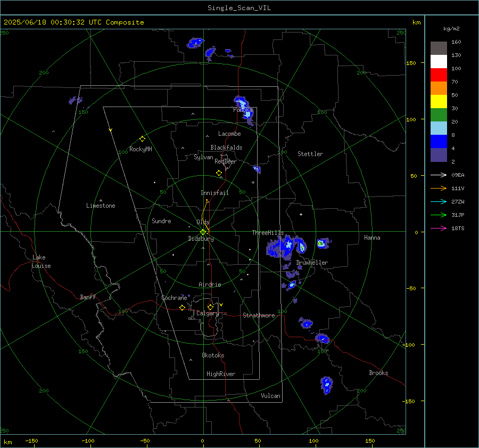The image size is (479, 448).
Task: Click the RedDeer city label
Action: [226, 161]
